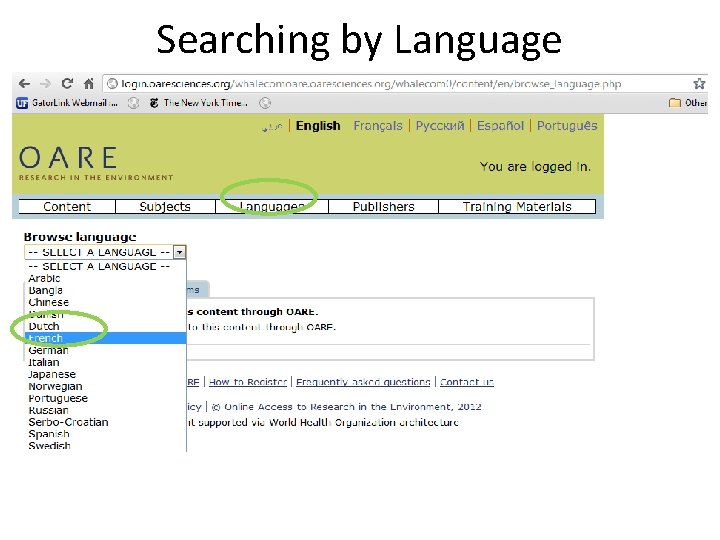The image size is (720, 540).
Task: Open the Publishers menu tab
Action: (x=383, y=207)
